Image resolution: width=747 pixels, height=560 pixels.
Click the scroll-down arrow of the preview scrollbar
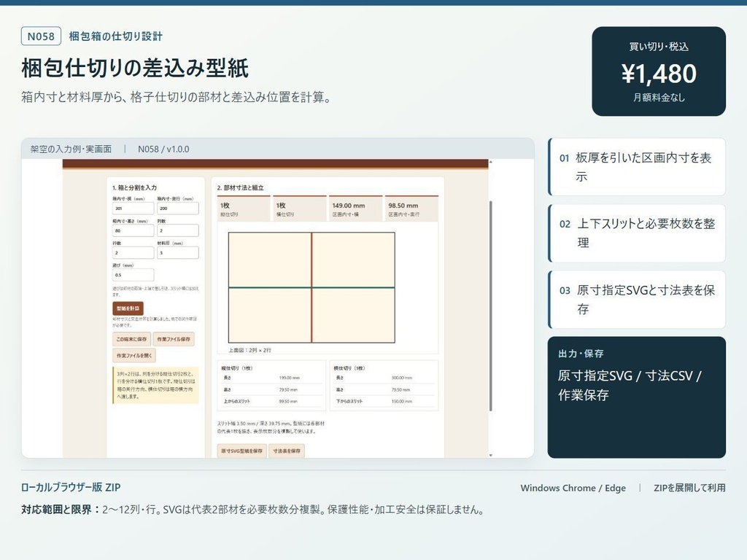(x=491, y=455)
